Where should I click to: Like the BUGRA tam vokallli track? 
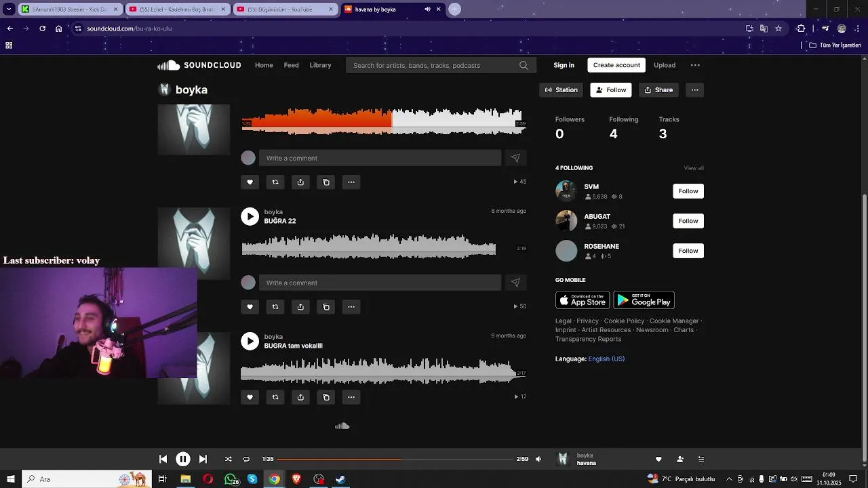250,397
